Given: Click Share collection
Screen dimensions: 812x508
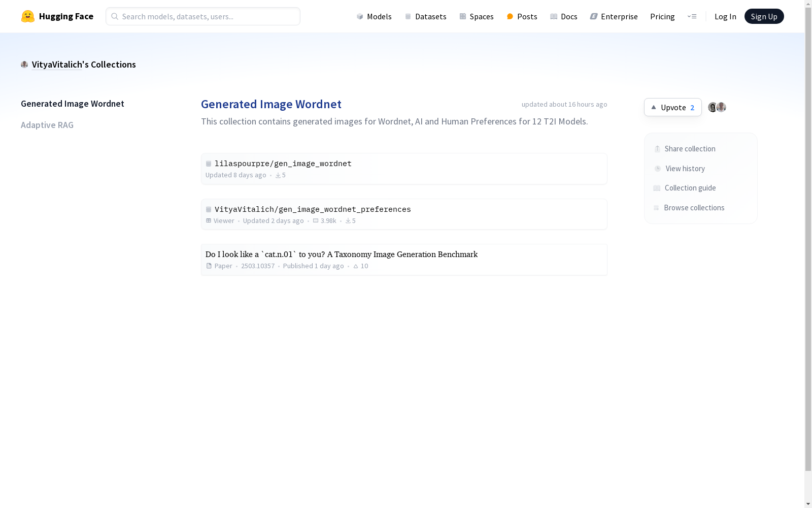Looking at the screenshot, I should pyautogui.click(x=685, y=149).
